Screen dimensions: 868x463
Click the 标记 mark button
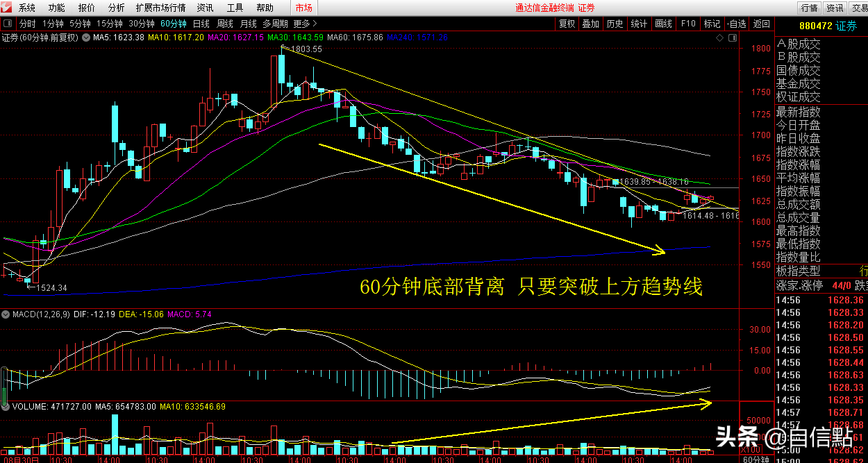(712, 24)
